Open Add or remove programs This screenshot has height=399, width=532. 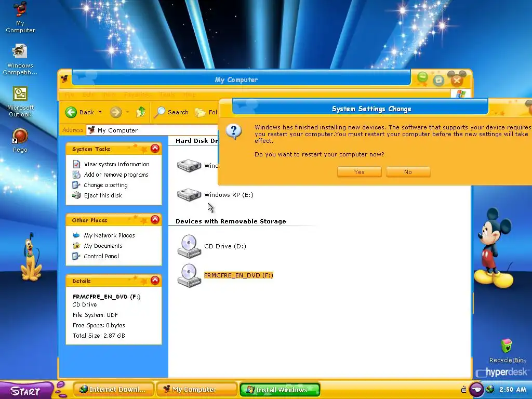(x=116, y=175)
